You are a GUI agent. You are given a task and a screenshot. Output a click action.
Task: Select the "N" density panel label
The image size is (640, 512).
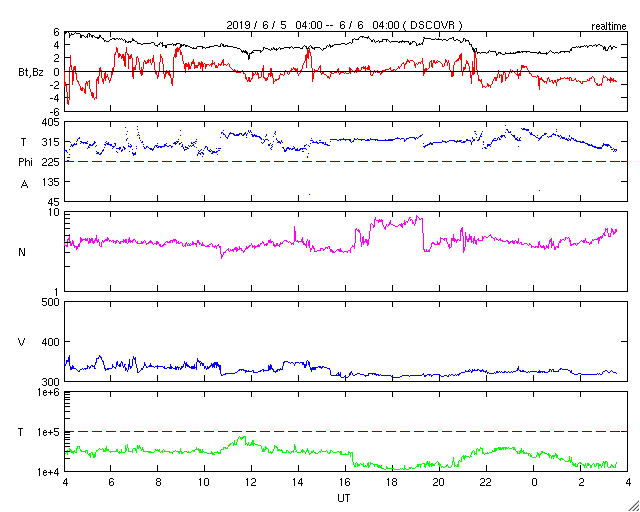click(x=22, y=252)
